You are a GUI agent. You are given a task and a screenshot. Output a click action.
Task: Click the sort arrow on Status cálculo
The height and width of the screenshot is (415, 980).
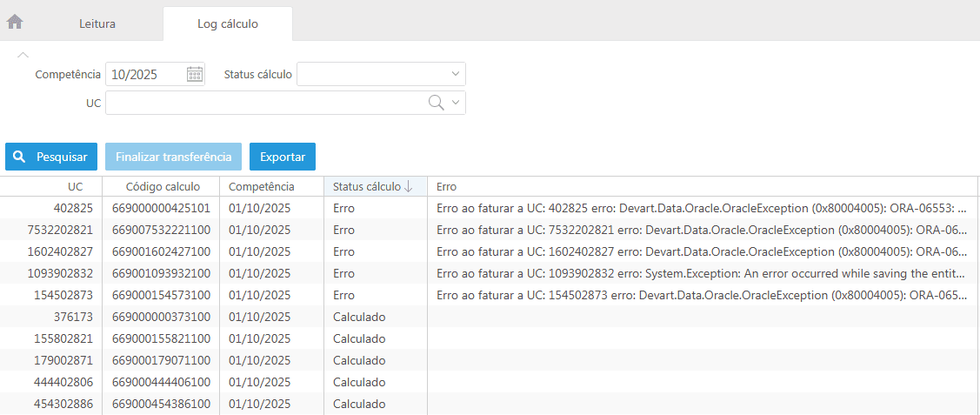point(409,187)
